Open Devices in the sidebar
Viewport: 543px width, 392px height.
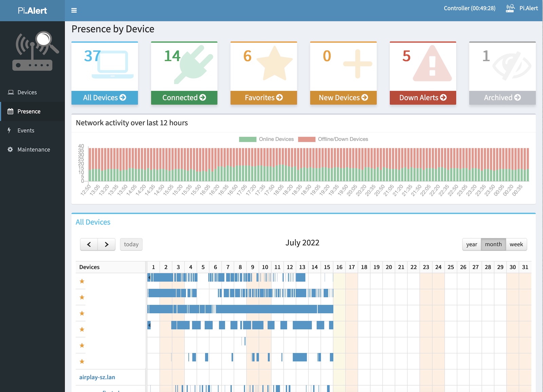pos(27,92)
